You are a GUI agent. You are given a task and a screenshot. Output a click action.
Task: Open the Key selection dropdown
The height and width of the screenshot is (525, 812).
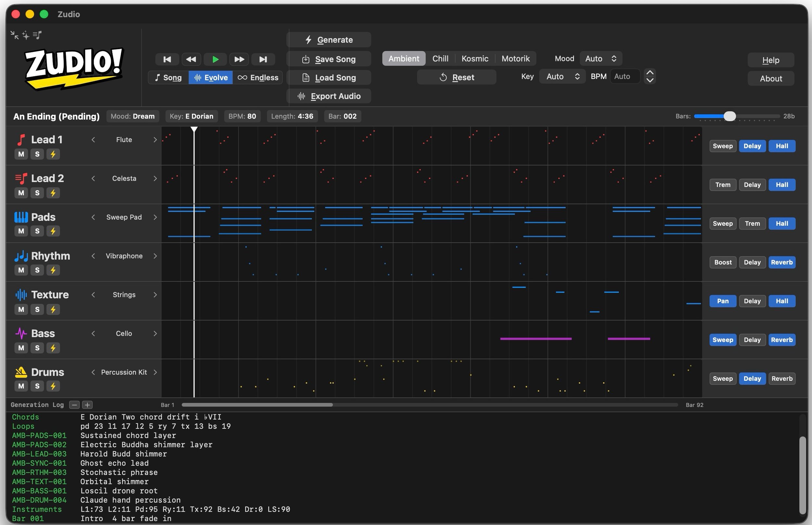click(562, 77)
